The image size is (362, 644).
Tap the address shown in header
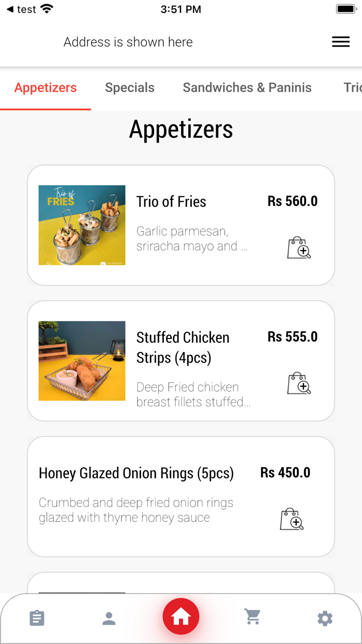coord(128,42)
